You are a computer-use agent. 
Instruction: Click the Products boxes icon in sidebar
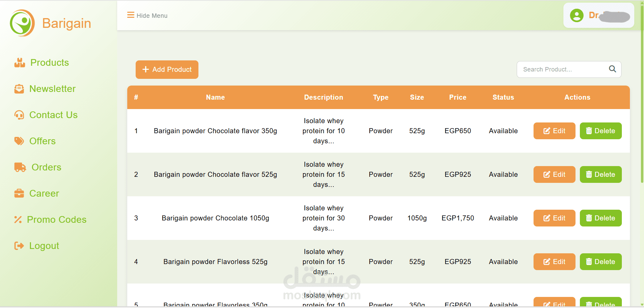(x=19, y=63)
